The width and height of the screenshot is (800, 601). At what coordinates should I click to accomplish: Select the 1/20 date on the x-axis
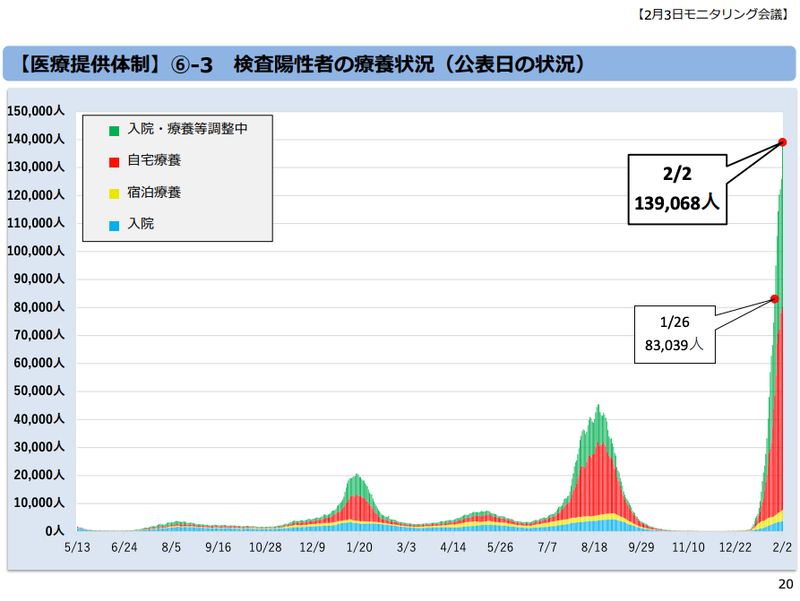point(359,548)
